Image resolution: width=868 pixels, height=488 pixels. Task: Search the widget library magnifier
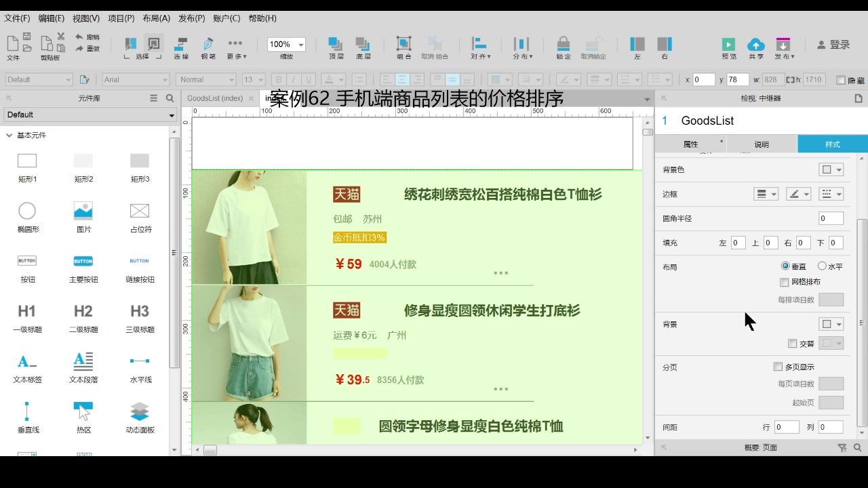(170, 98)
